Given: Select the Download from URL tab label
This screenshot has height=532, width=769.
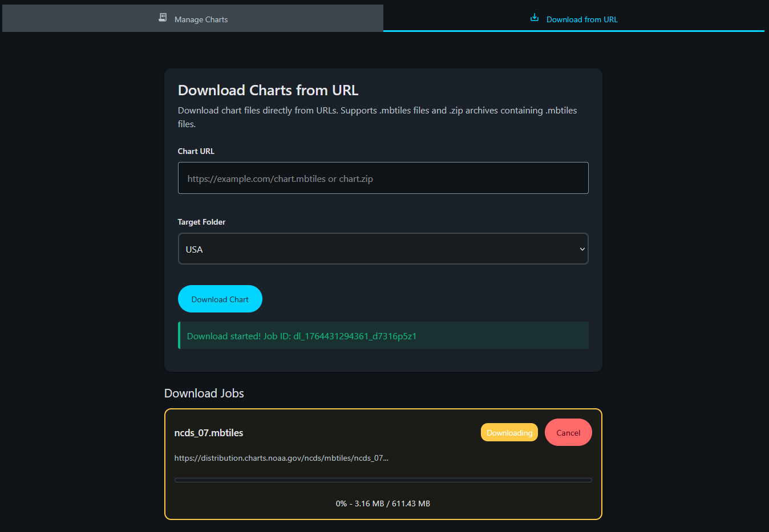Looking at the screenshot, I should click(x=582, y=19).
